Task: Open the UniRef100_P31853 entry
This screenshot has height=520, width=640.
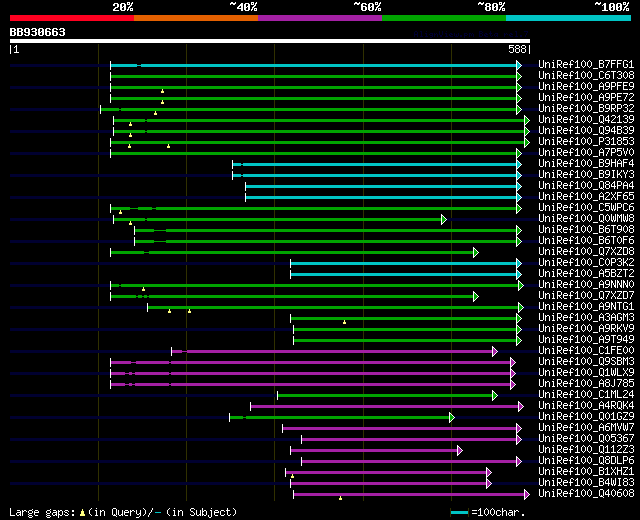Action: pos(586,142)
